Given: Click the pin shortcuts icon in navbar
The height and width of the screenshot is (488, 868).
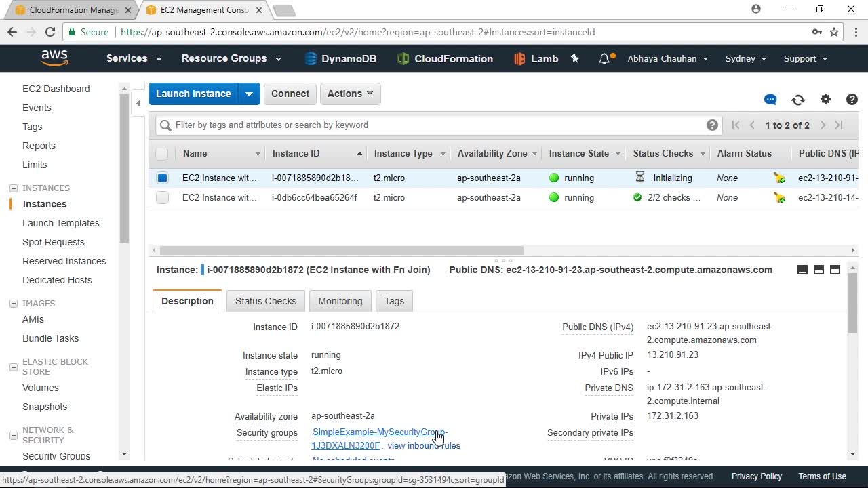Looking at the screenshot, I should (575, 58).
